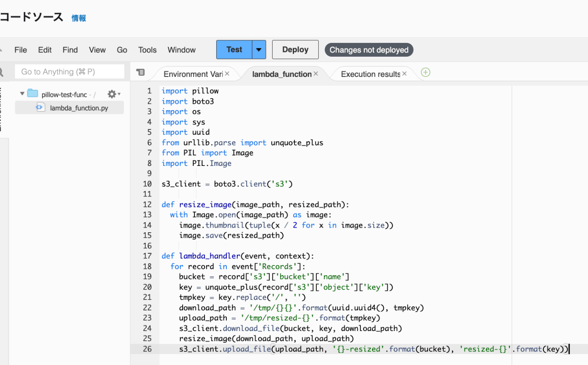588x365 pixels.
Task: Click the 'for record in event' line
Action: point(238,267)
